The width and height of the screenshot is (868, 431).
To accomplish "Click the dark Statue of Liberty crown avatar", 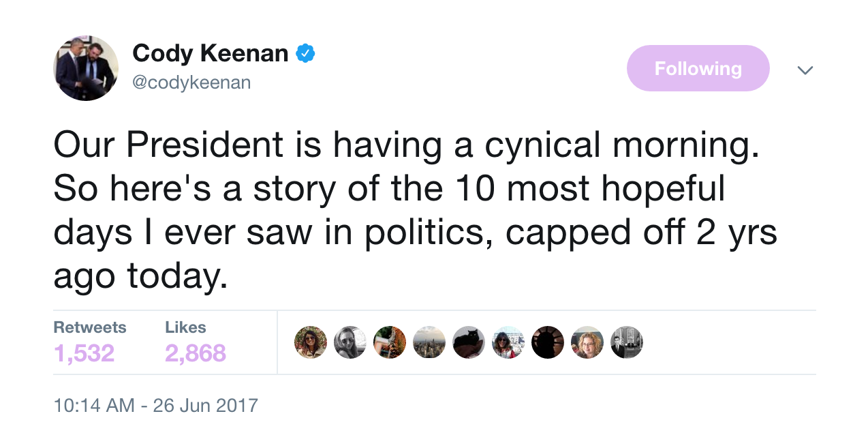I will [548, 342].
